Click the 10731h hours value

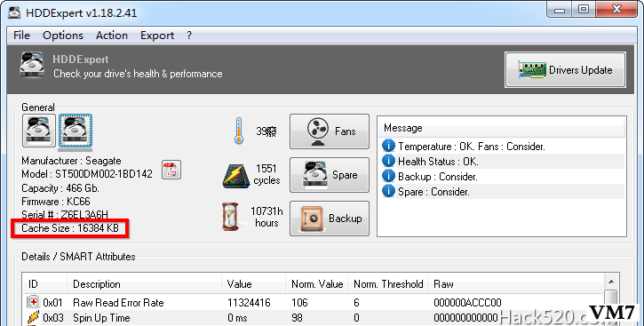pos(266,217)
